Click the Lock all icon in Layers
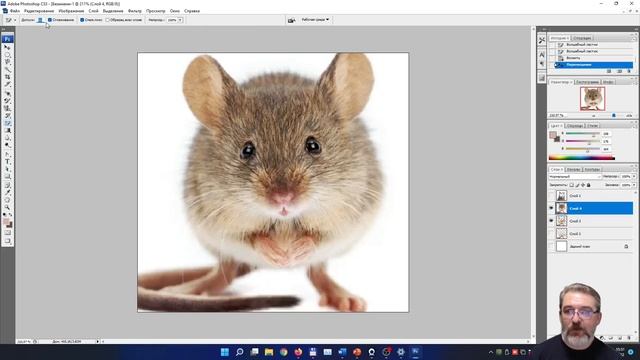 (x=589, y=185)
